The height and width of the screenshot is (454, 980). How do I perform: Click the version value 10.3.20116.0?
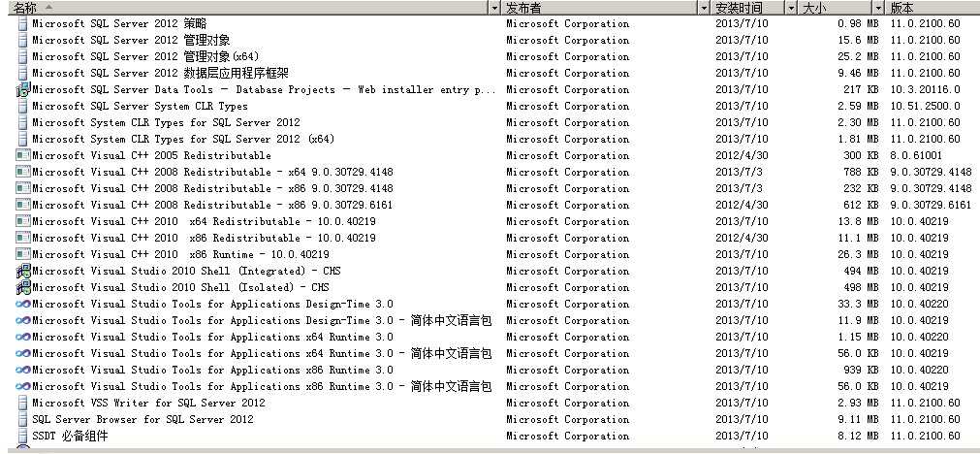click(x=925, y=90)
